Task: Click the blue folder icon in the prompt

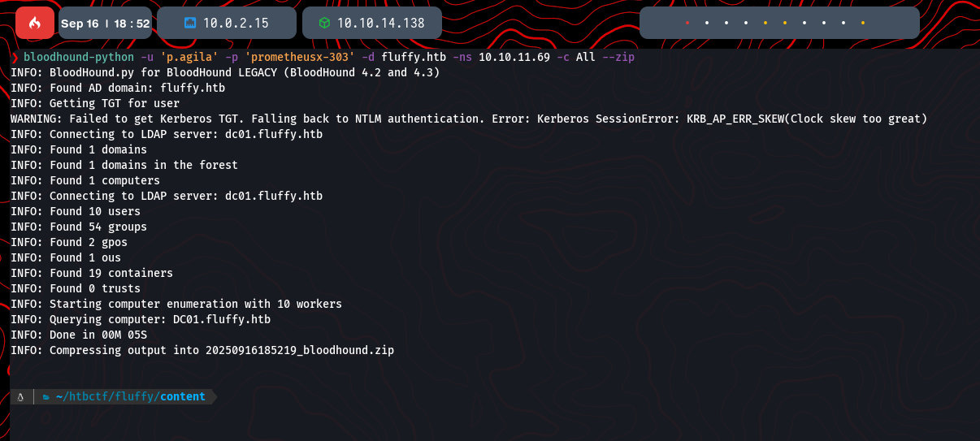Action: coord(46,396)
